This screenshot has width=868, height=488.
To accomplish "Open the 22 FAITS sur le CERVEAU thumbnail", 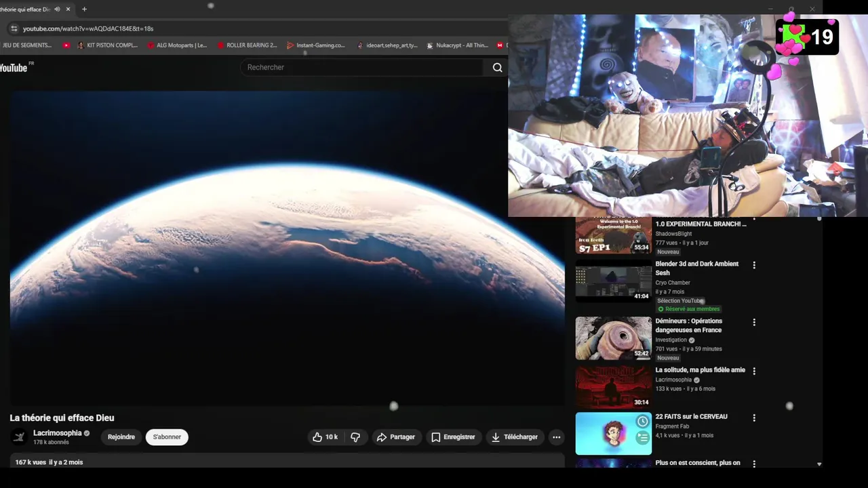I will [613, 434].
